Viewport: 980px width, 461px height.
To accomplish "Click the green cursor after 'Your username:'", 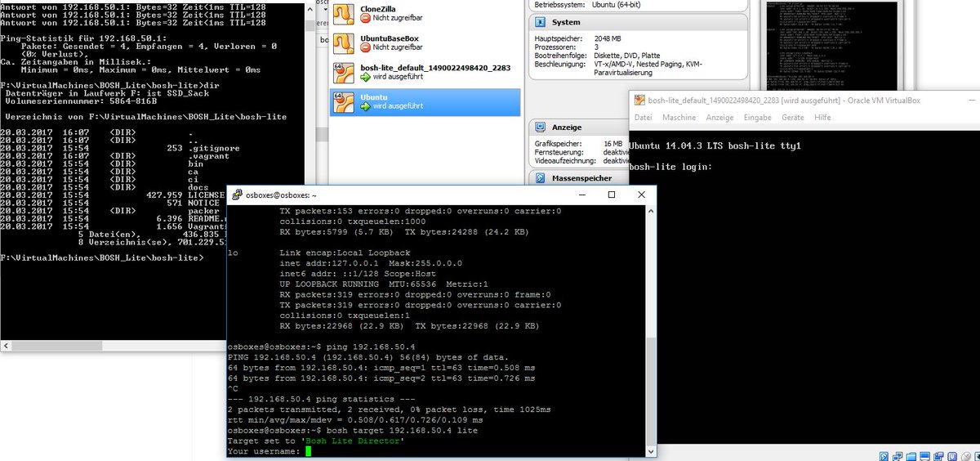I will pos(308,451).
